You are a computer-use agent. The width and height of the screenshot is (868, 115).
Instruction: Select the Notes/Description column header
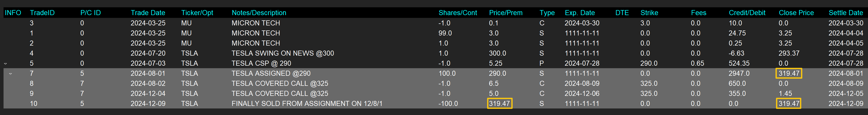259,13
